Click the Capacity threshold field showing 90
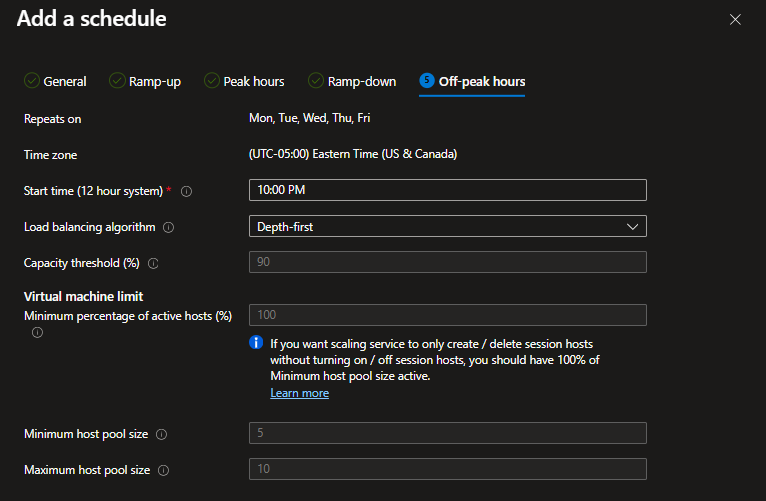766x501 pixels. click(447, 262)
